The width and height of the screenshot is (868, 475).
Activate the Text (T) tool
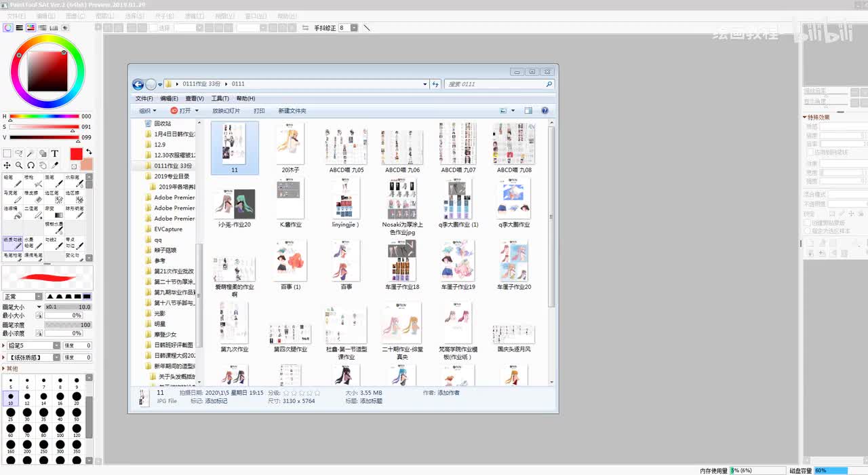coord(55,153)
